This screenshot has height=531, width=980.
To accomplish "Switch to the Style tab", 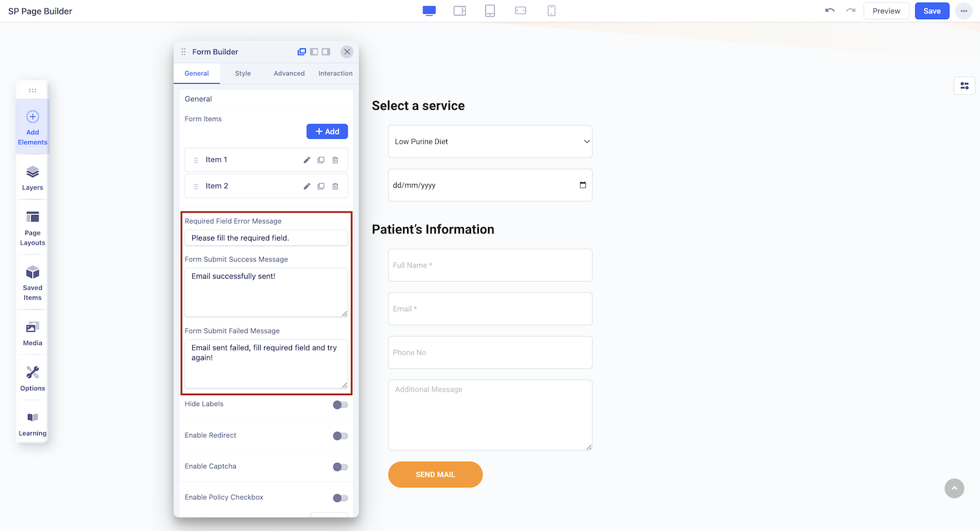I will point(243,73).
